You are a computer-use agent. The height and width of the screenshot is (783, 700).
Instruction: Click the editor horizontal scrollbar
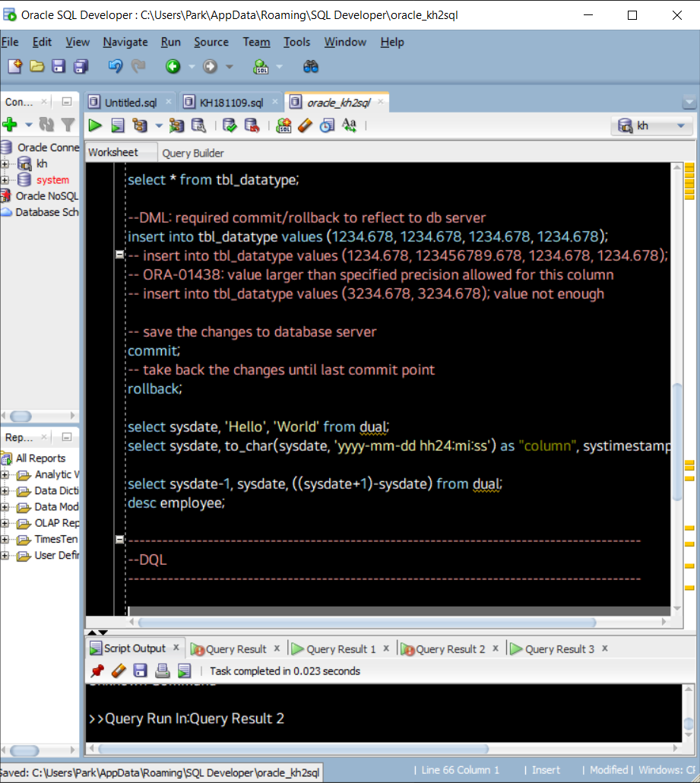click(x=365, y=623)
